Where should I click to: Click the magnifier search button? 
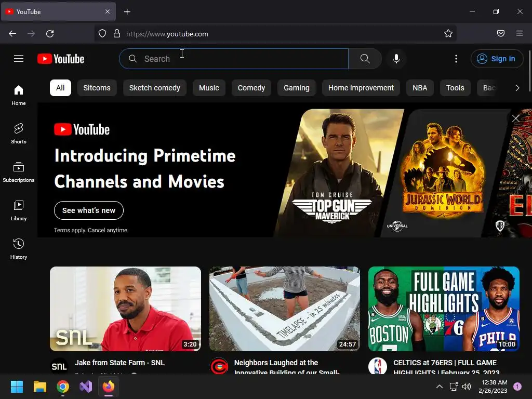point(365,59)
